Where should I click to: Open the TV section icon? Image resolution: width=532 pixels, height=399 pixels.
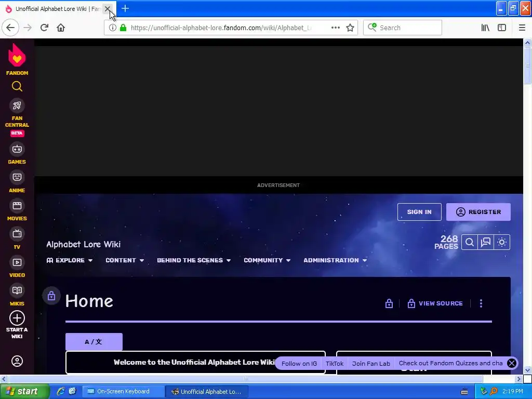click(17, 234)
